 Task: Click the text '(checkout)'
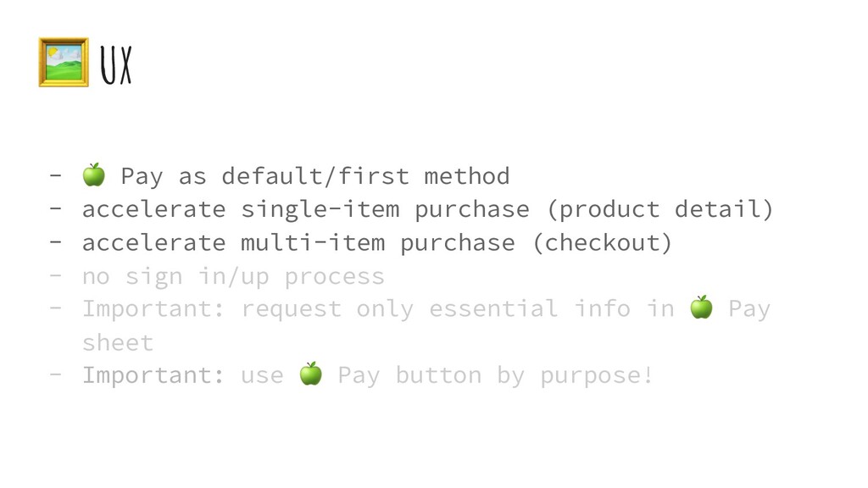point(603,243)
